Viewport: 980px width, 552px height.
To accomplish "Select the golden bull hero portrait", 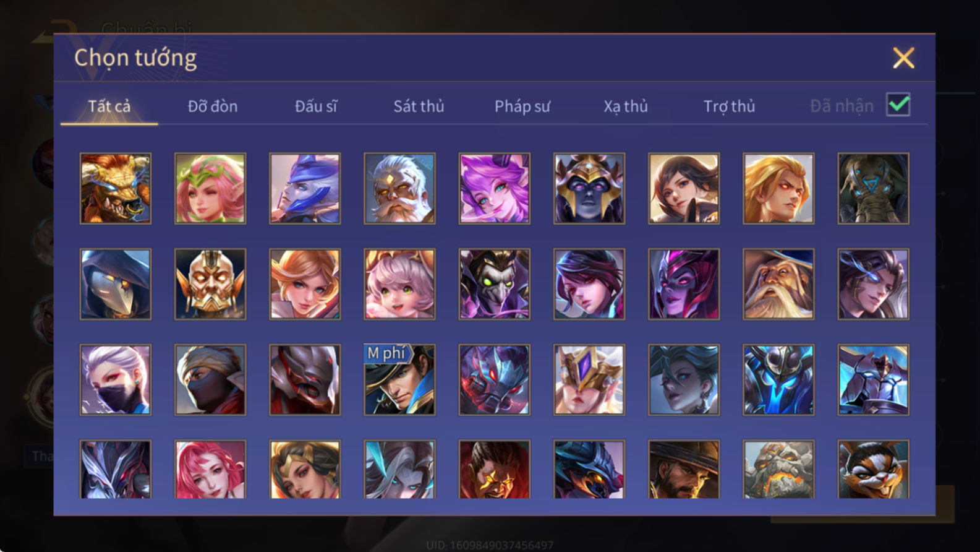I will point(116,189).
